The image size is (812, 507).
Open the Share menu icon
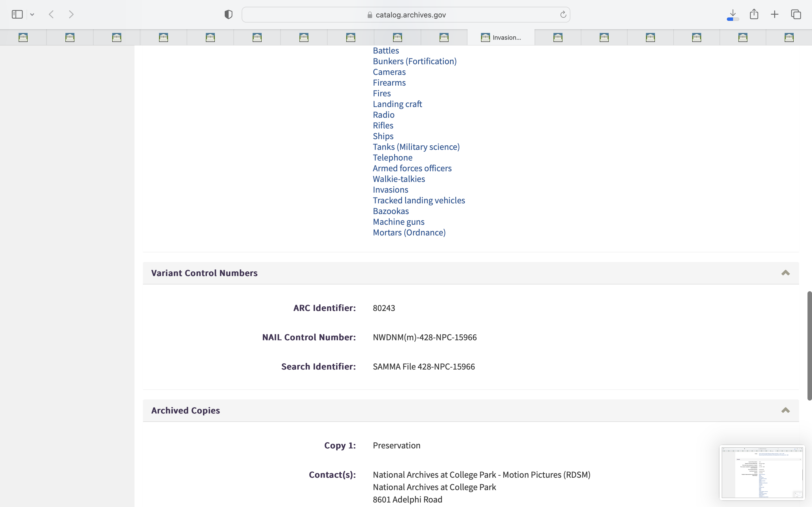[754, 14]
